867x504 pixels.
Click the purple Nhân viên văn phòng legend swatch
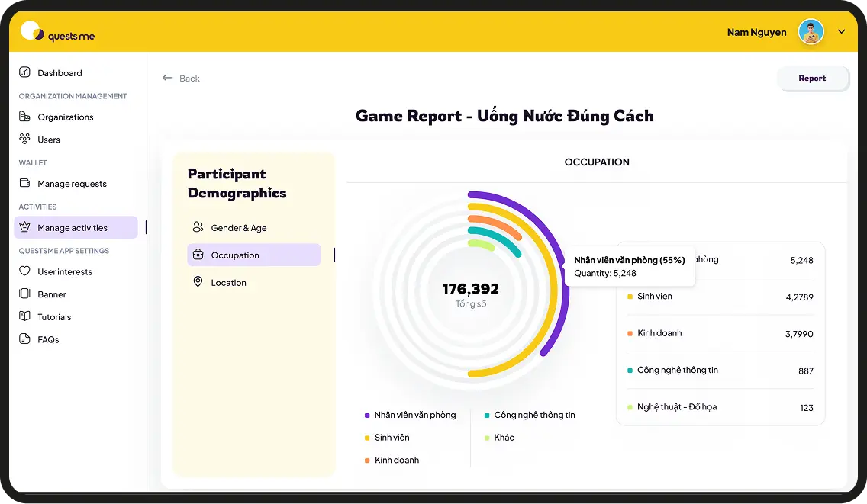[367, 416]
